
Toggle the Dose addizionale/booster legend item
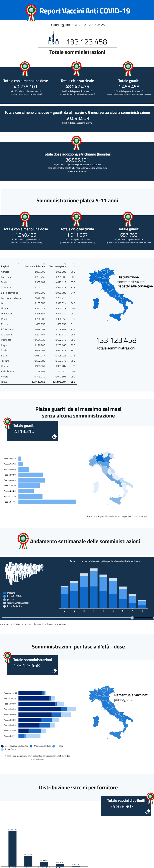14,746
